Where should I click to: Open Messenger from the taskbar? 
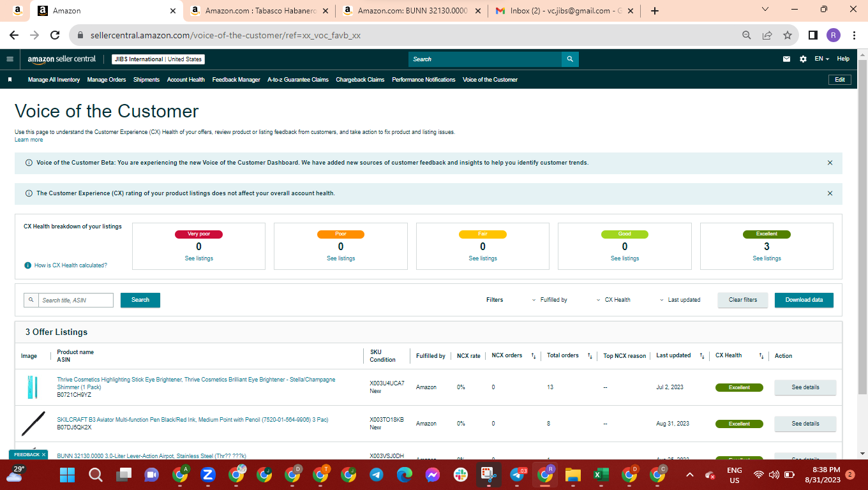(433, 475)
